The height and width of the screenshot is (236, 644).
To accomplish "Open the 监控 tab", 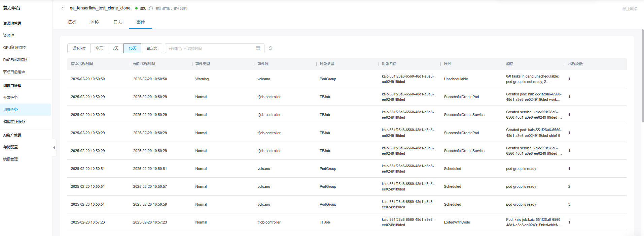I will pos(95,22).
